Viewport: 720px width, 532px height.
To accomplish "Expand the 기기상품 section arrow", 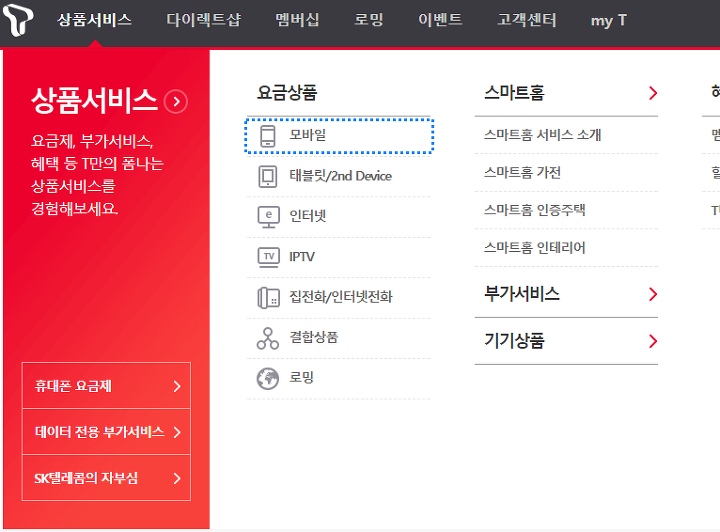I will [653, 341].
